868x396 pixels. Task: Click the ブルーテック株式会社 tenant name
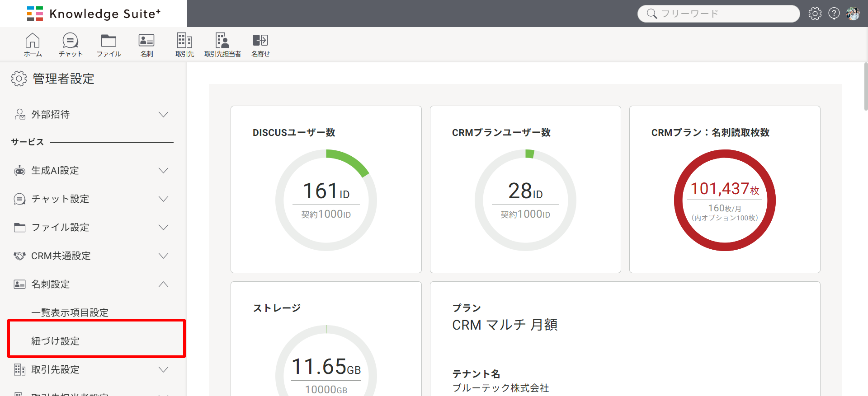[x=500, y=388]
